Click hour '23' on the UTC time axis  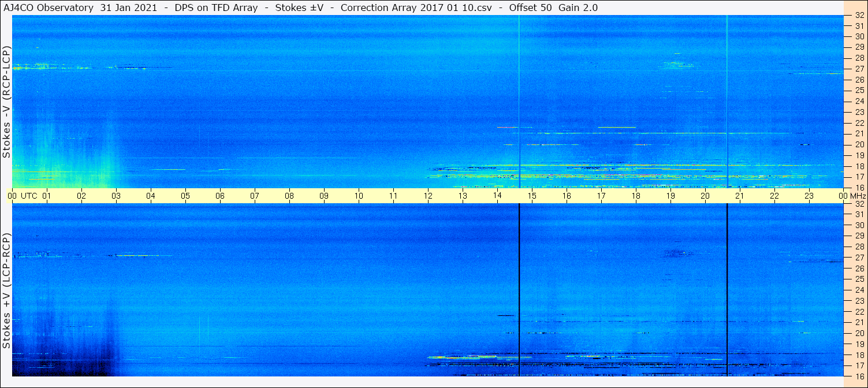click(x=809, y=196)
